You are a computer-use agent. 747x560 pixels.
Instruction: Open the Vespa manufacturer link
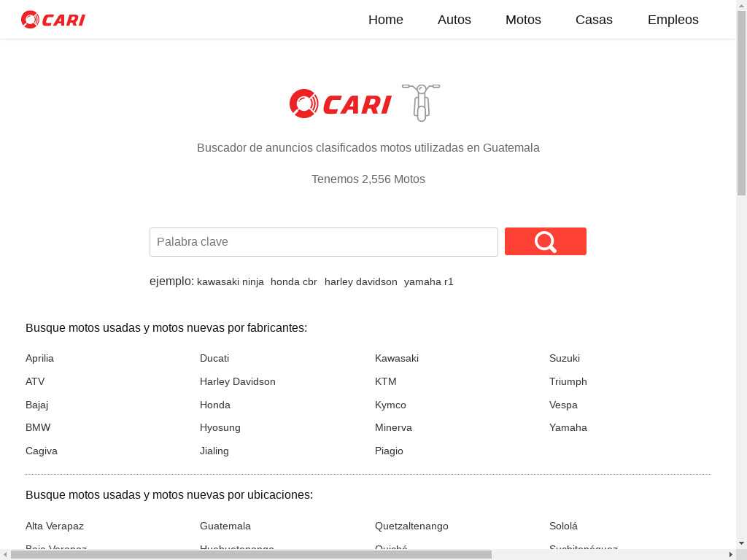click(563, 405)
